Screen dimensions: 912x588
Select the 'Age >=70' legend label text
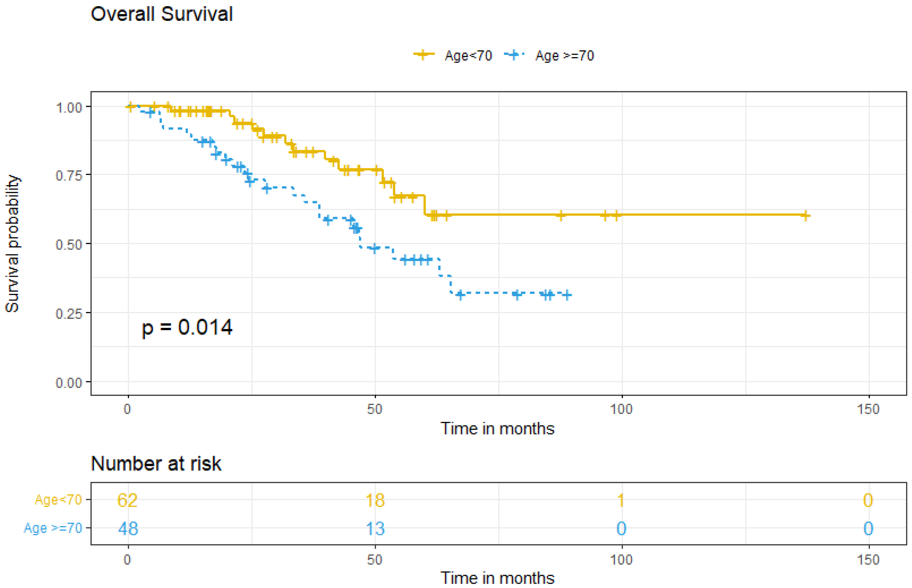(x=565, y=56)
